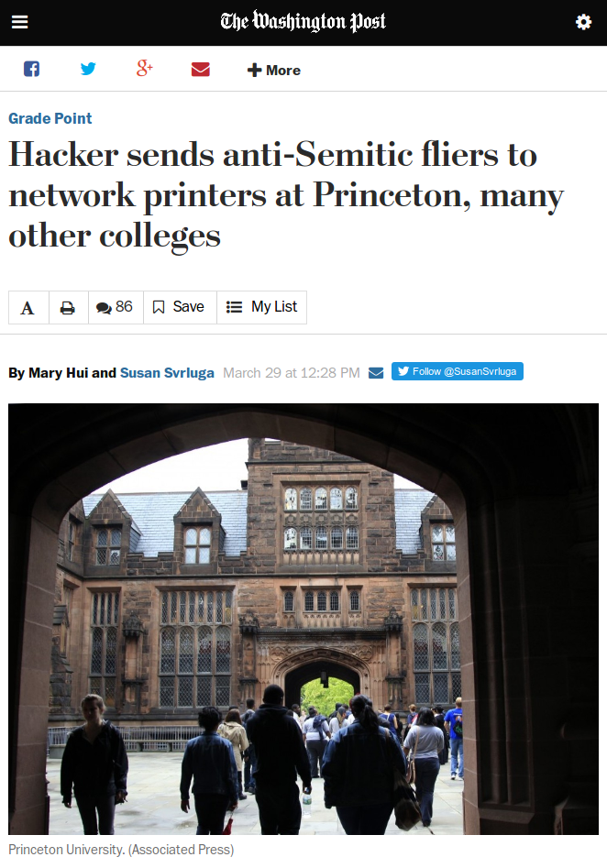Open My List

261,307
